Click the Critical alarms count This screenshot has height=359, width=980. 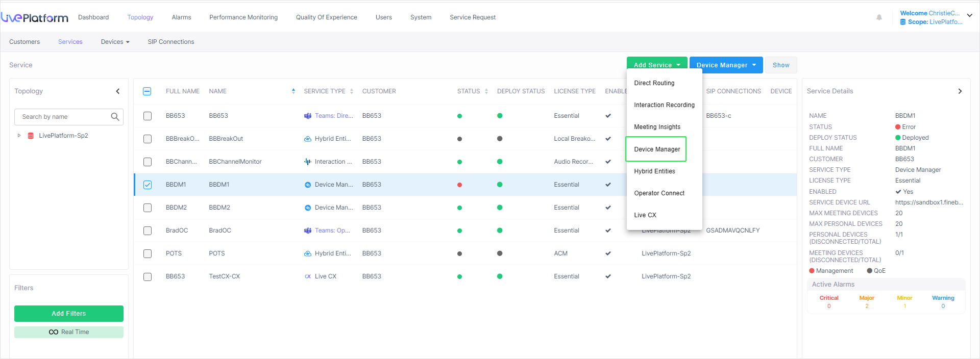pyautogui.click(x=829, y=306)
